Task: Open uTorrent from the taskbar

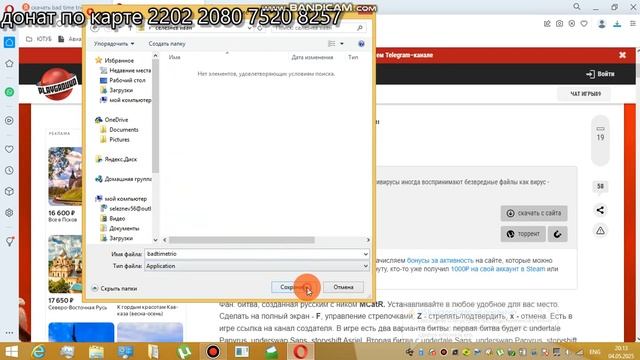Action: pos(184,351)
